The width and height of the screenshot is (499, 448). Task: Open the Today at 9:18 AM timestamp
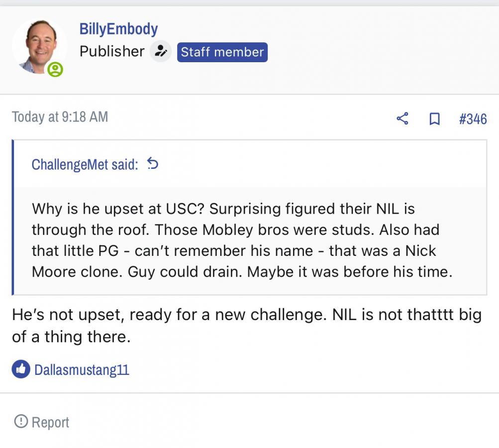60,117
